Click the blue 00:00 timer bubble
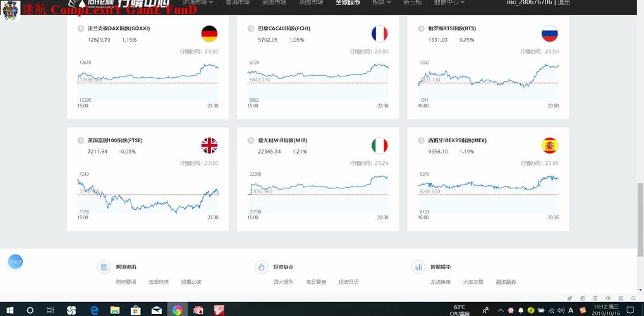The width and height of the screenshot is (644, 316). (15, 261)
